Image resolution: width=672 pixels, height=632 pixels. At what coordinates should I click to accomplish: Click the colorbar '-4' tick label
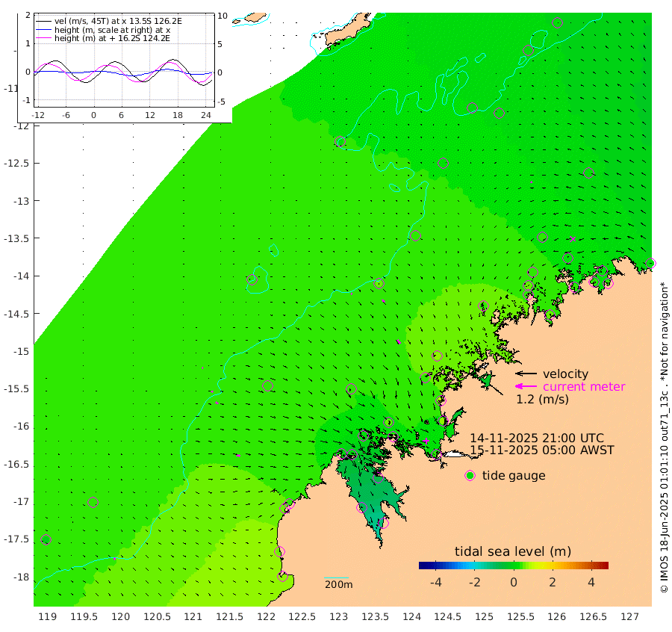tap(436, 582)
